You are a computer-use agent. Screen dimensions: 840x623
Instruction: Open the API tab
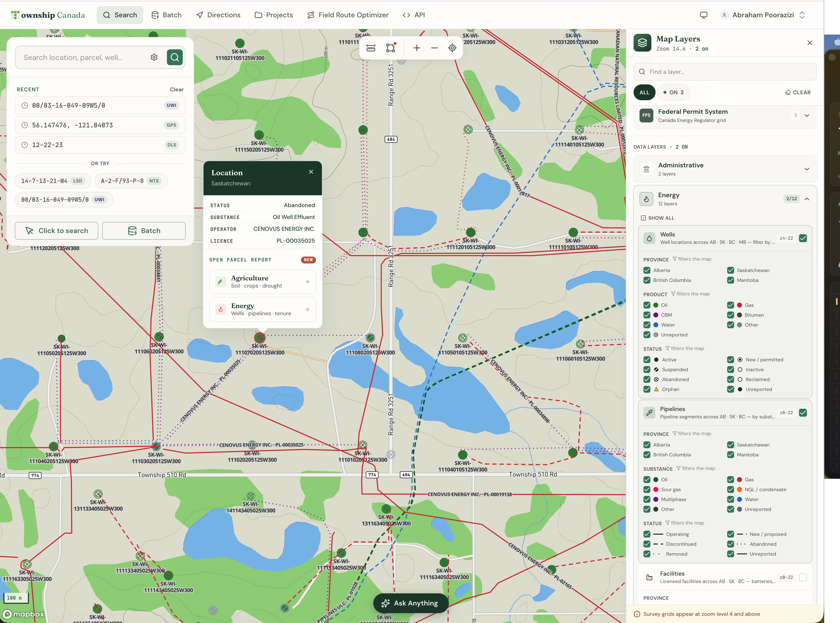pyautogui.click(x=414, y=15)
